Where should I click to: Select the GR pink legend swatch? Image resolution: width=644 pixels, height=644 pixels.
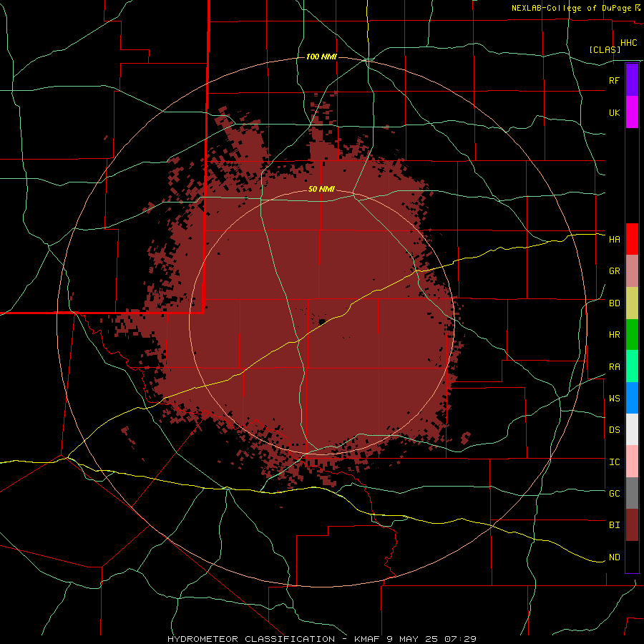coord(632,271)
